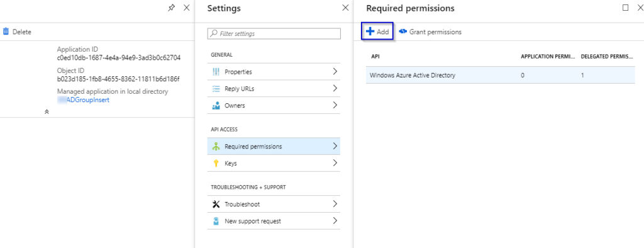This screenshot has height=248, width=644.
Task: Collapse the application details with double chevron
Action: (x=47, y=111)
